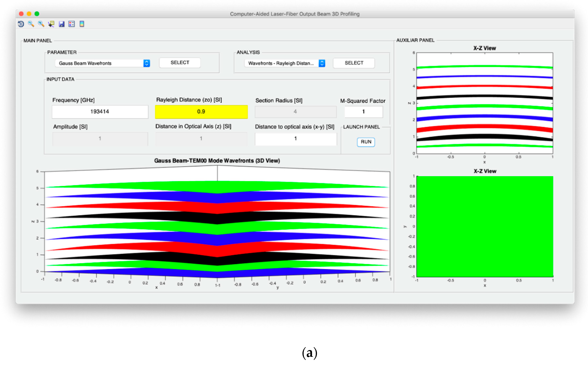The width and height of the screenshot is (588, 367).
Task: Insert legend using toolbar icon
Action: point(71,24)
